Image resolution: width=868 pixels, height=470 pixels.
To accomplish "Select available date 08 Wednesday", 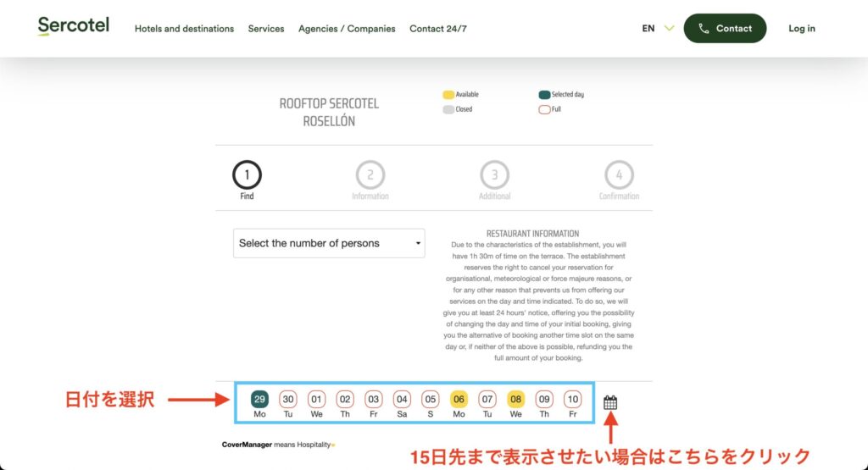I will click(515, 399).
